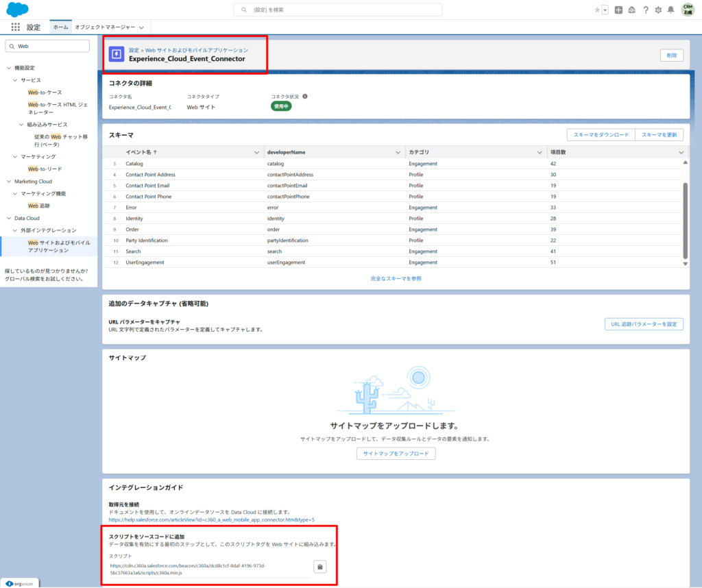Open the カテゴリ column menu chevron
The width and height of the screenshot is (702, 588).
540,153
